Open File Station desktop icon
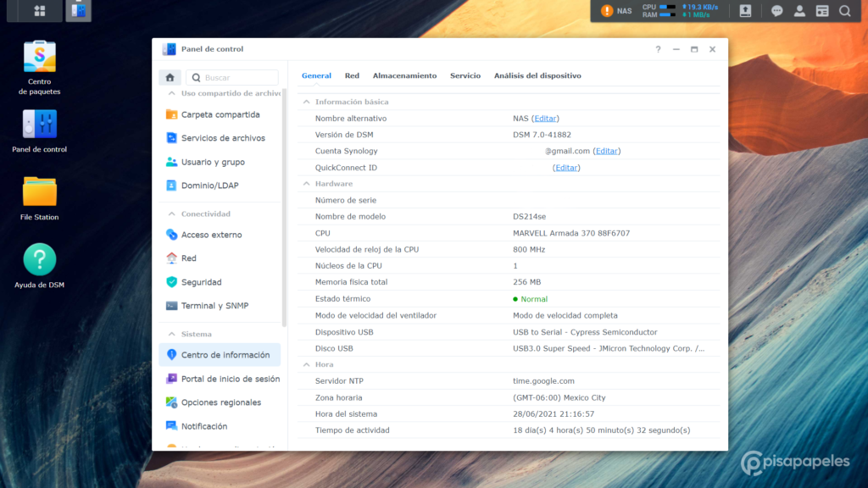The width and height of the screenshot is (868, 488). click(x=39, y=192)
